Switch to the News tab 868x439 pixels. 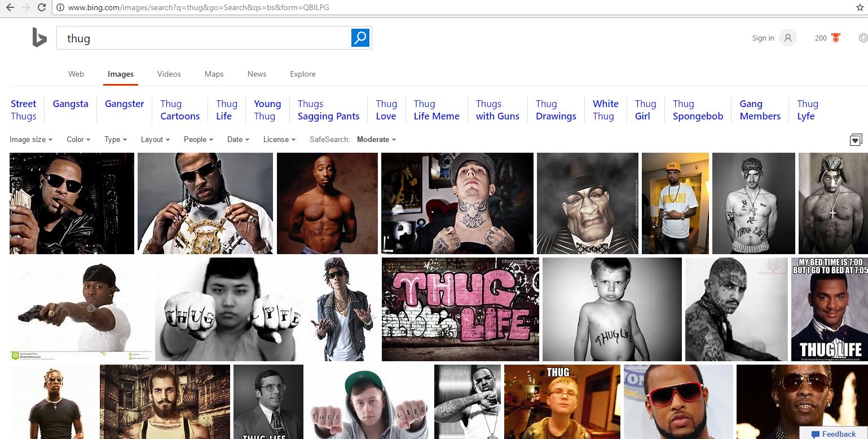(x=257, y=74)
